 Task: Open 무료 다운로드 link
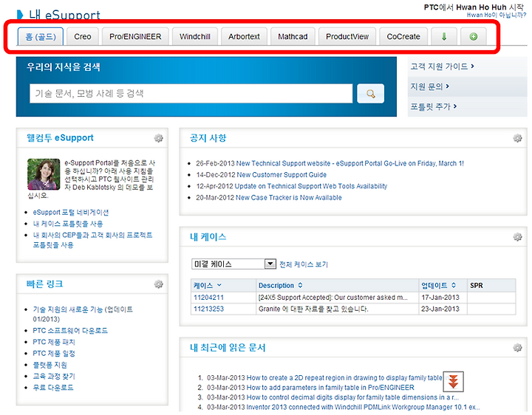53,388
